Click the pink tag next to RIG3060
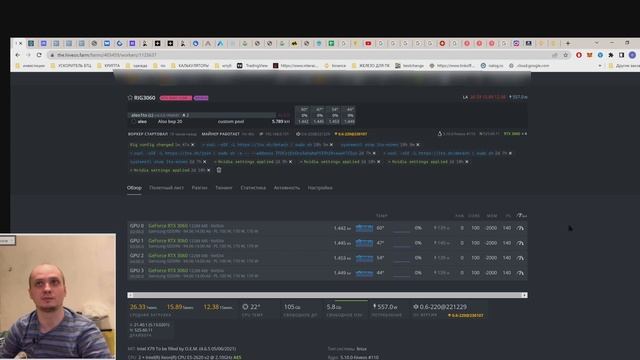The width and height of the screenshot is (640, 360). tap(176, 98)
